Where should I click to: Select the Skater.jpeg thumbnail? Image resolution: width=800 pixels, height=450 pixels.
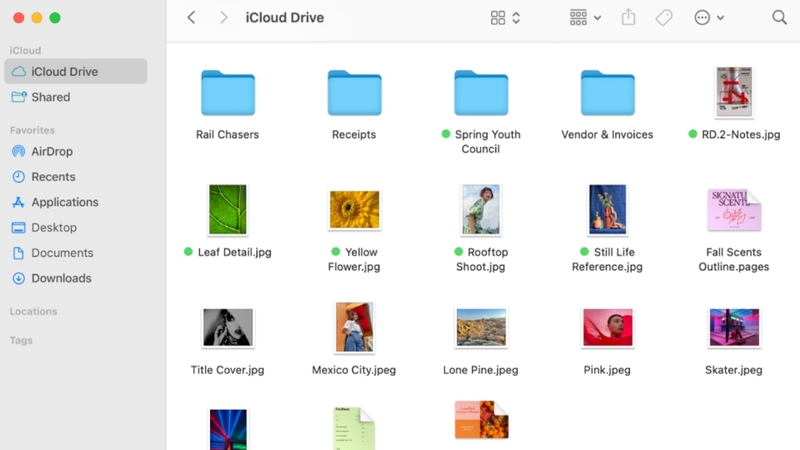point(734,328)
